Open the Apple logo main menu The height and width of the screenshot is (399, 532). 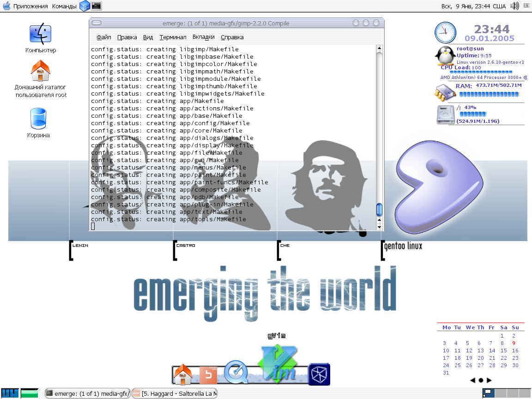tap(6, 6)
